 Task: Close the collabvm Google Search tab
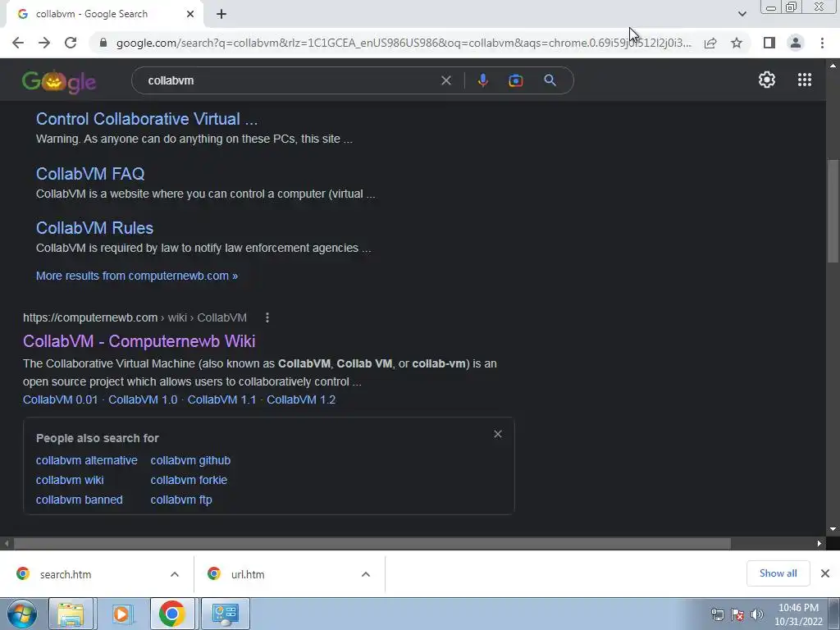coord(190,15)
